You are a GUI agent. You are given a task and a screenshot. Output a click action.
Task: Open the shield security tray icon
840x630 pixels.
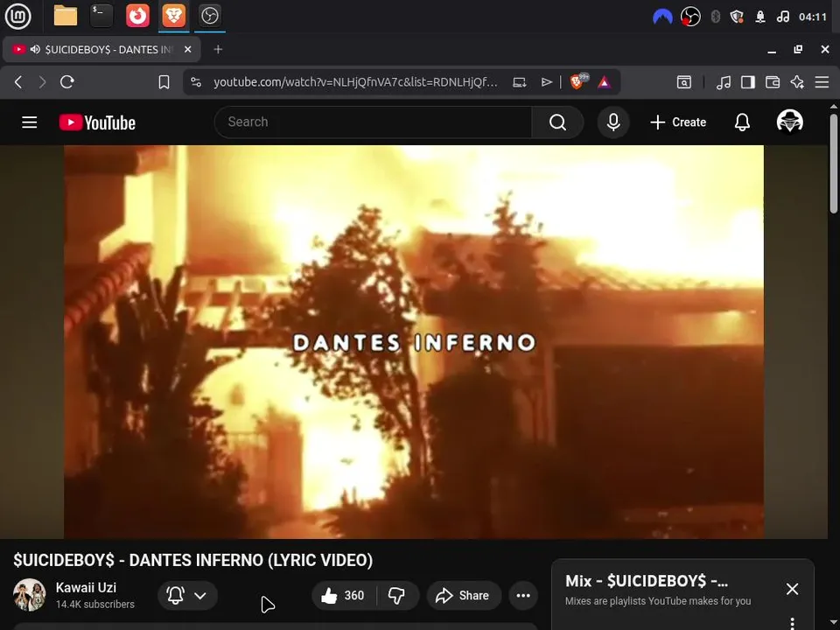[x=737, y=17]
